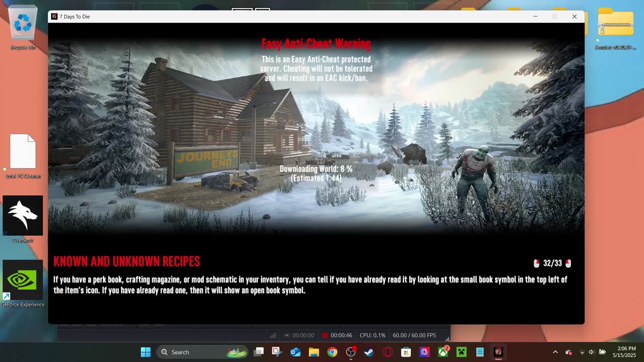
Task: Click the OBS signal strength bars icon
Action: pos(273,335)
